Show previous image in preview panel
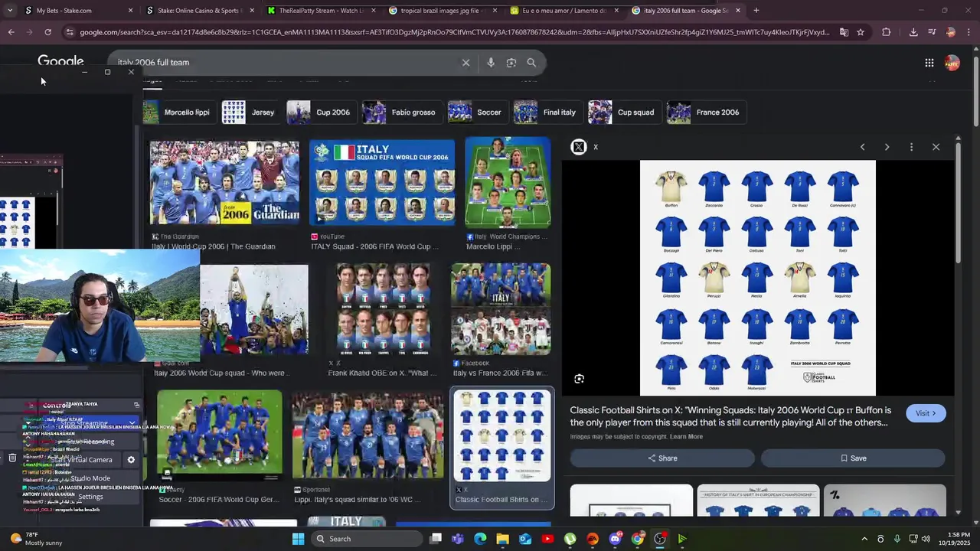This screenshot has width=980, height=551. tap(862, 147)
